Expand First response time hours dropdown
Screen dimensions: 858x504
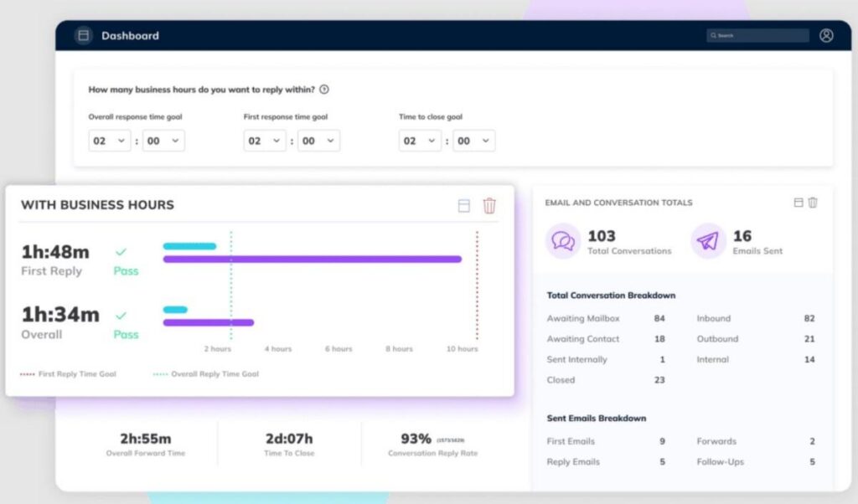[265, 141]
